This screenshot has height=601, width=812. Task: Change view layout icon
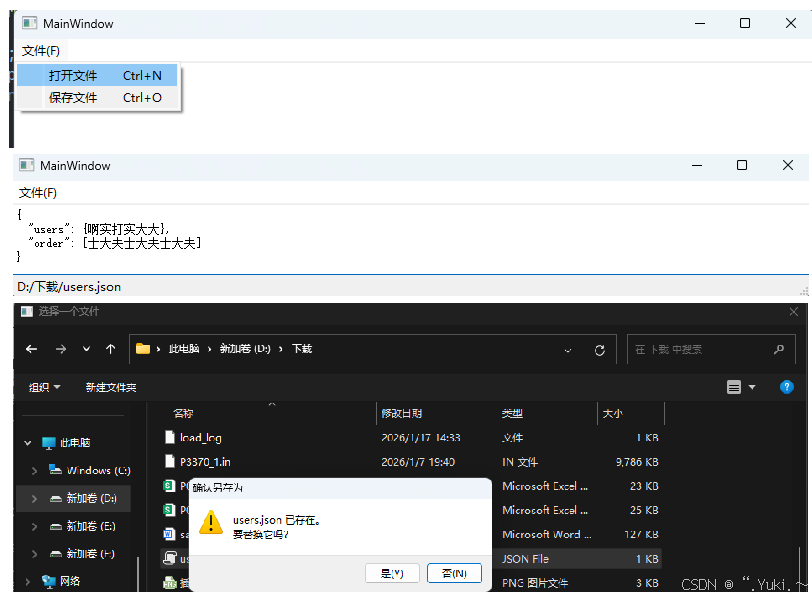coord(734,387)
